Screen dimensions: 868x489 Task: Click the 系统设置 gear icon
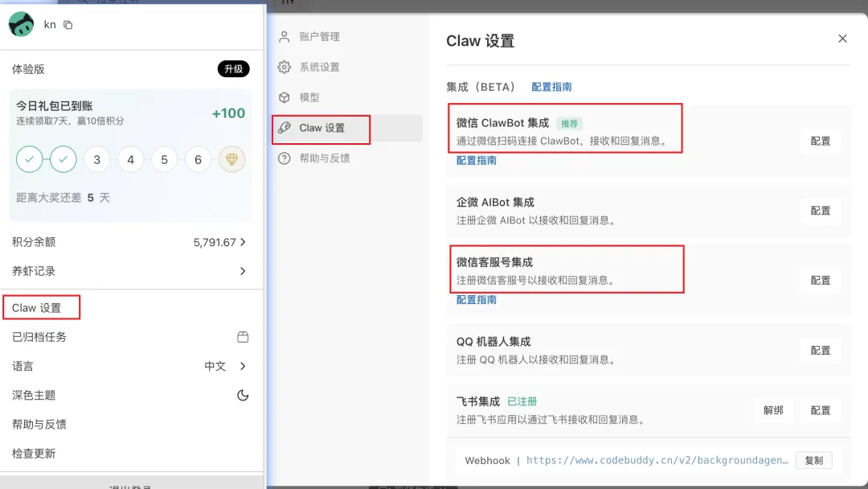click(284, 67)
